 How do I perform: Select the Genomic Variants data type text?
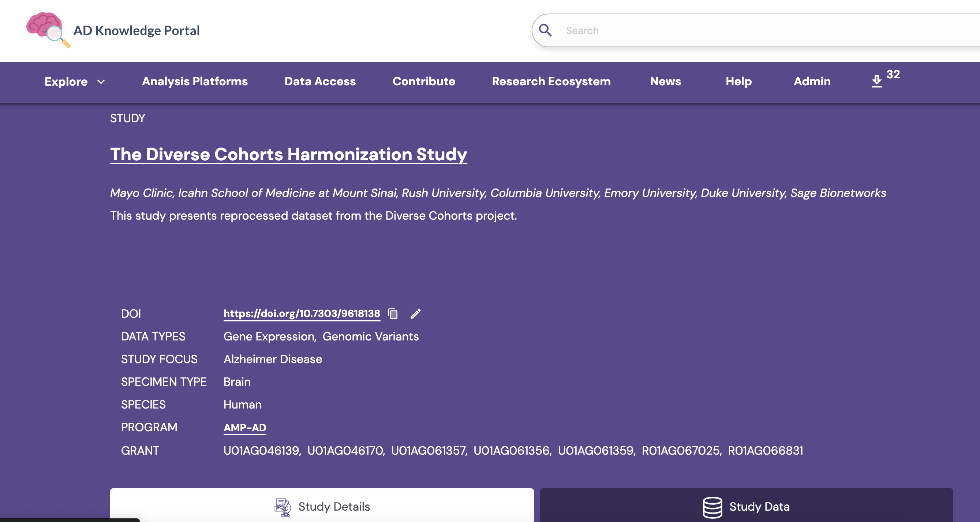[371, 336]
